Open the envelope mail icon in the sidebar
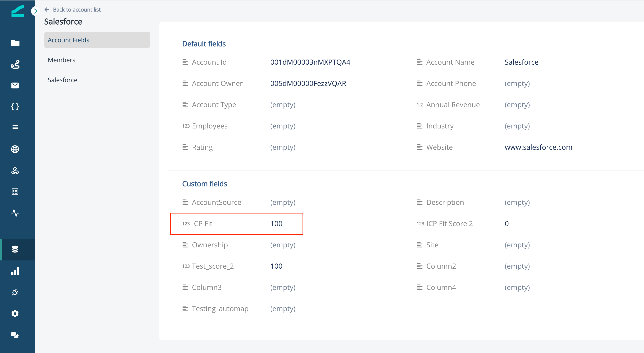Image resolution: width=644 pixels, height=353 pixels. click(x=15, y=86)
